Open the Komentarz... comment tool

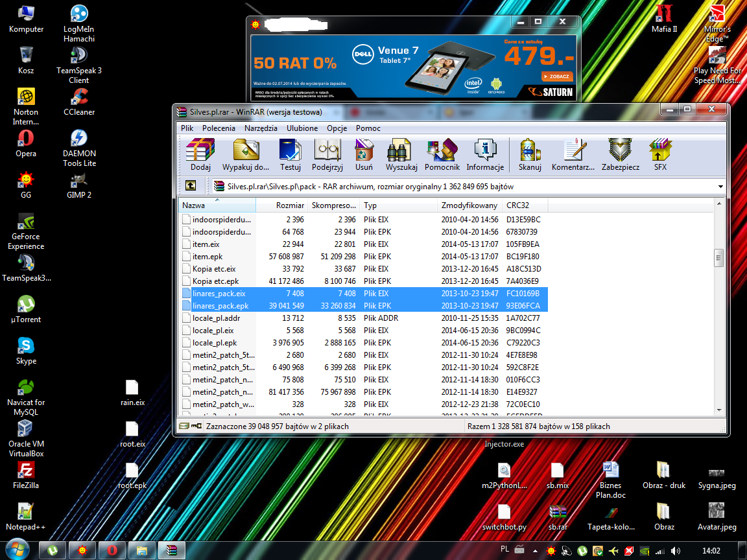[573, 154]
